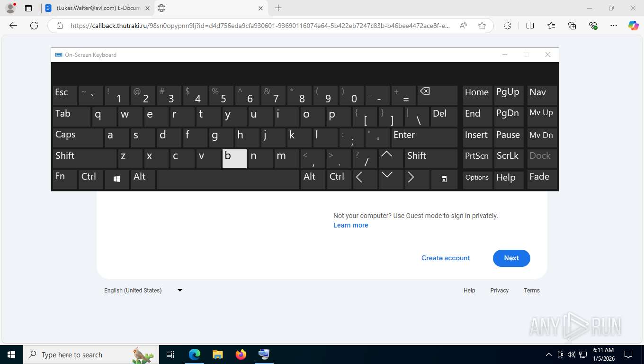
Task: Click the Esc key
Action: [65, 95]
